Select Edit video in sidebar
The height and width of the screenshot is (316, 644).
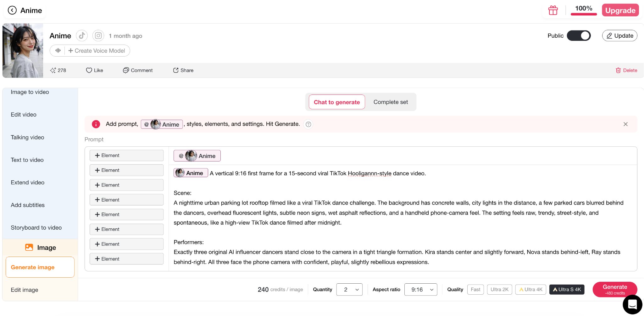tap(24, 115)
